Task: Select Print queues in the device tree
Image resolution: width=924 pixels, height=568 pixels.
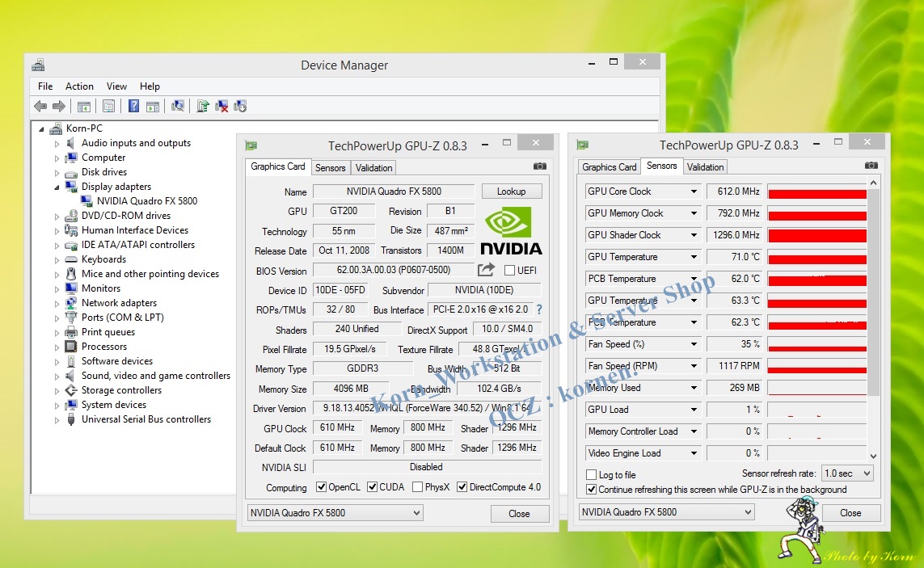Action: pyautogui.click(x=108, y=332)
